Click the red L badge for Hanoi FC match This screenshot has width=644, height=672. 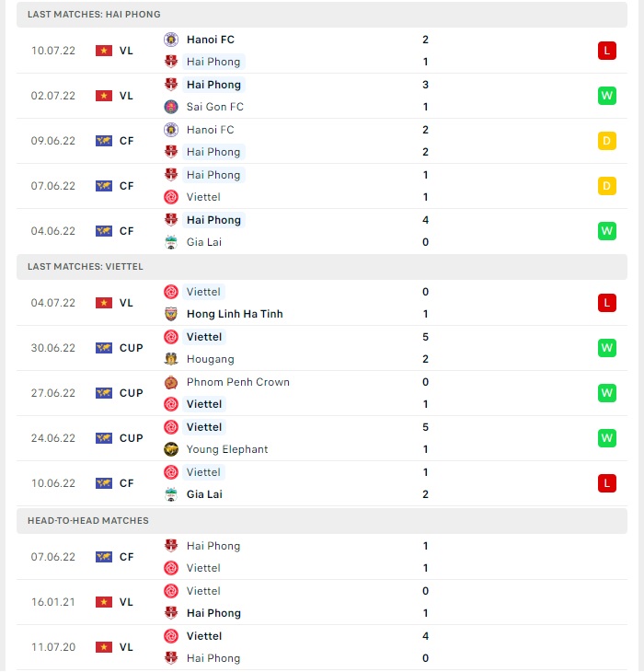point(607,51)
